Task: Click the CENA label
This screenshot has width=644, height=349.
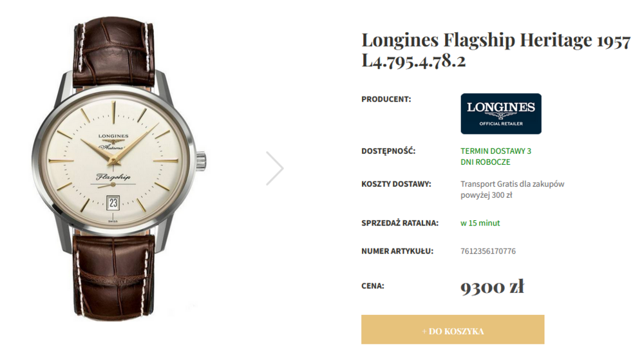Action: 372,286
